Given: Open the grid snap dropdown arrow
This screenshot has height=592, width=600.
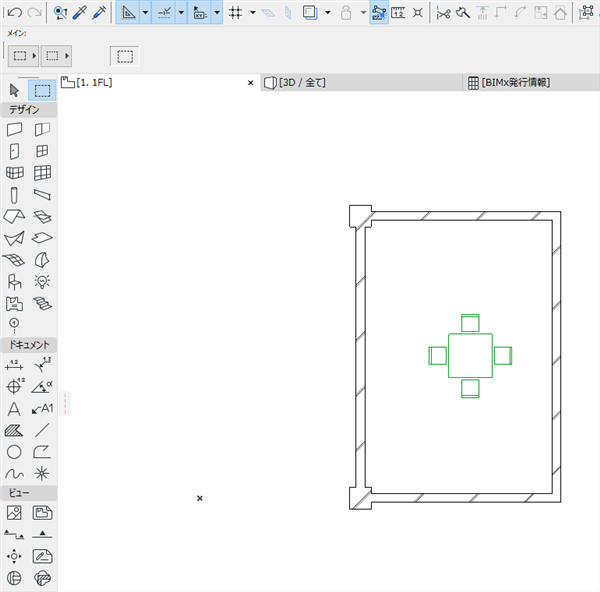Looking at the screenshot, I should pyautogui.click(x=253, y=13).
